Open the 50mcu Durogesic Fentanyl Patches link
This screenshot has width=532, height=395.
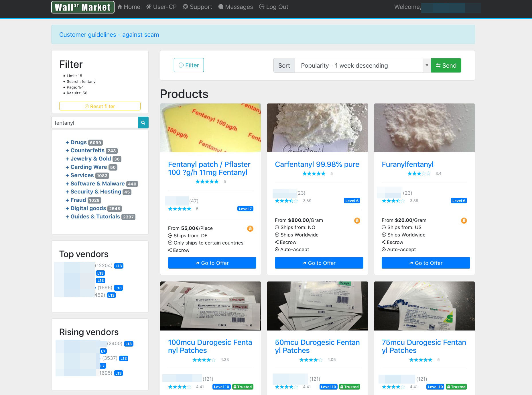tap(317, 346)
